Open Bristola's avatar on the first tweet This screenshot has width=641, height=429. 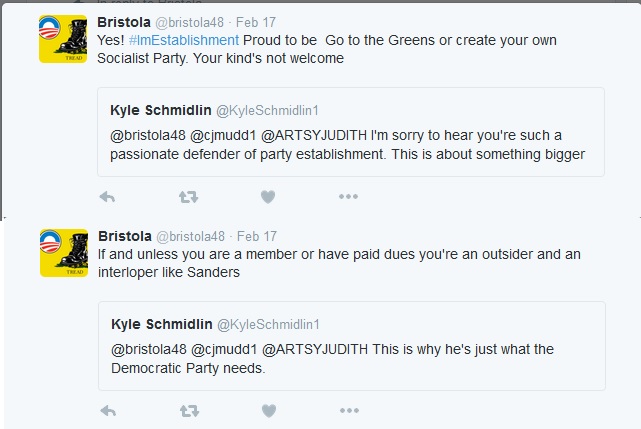click(x=63, y=39)
